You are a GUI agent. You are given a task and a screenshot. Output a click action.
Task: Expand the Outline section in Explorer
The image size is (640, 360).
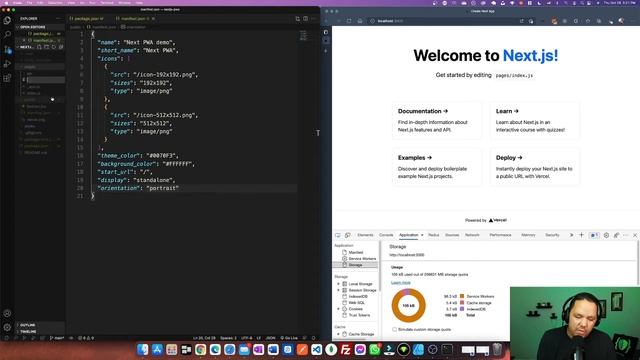39,325
